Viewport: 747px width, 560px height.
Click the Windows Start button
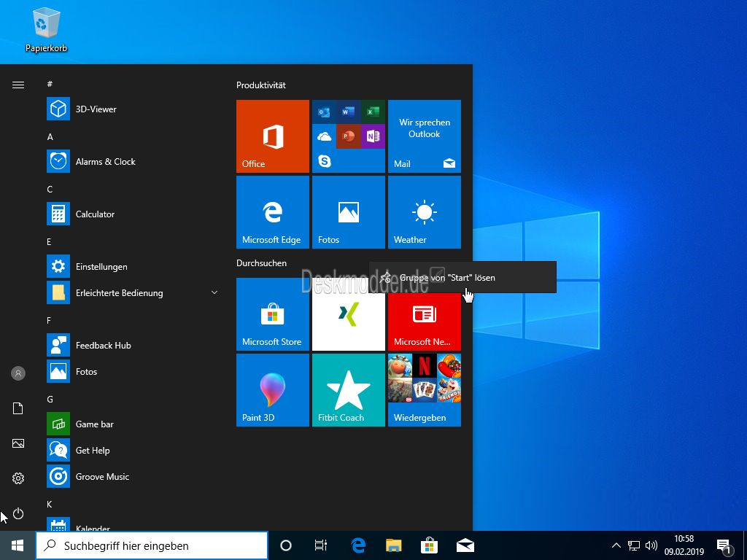click(18, 545)
